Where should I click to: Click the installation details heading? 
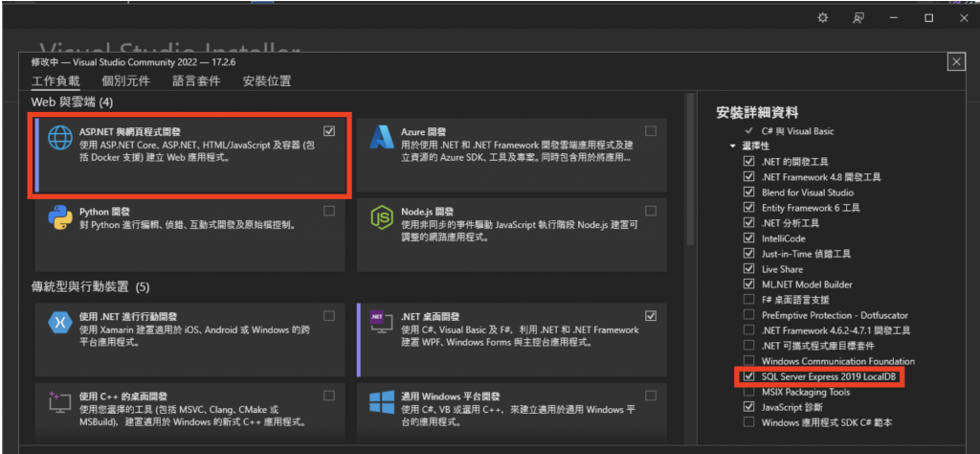click(758, 113)
